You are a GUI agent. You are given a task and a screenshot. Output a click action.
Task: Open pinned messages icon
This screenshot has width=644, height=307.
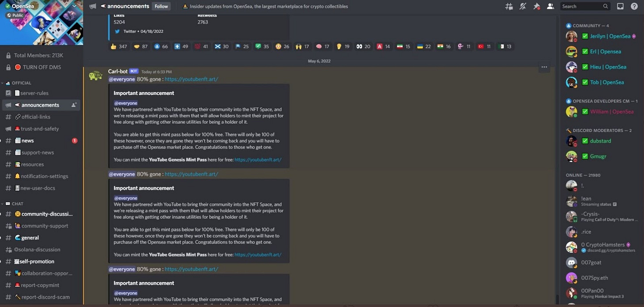pyautogui.click(x=537, y=6)
